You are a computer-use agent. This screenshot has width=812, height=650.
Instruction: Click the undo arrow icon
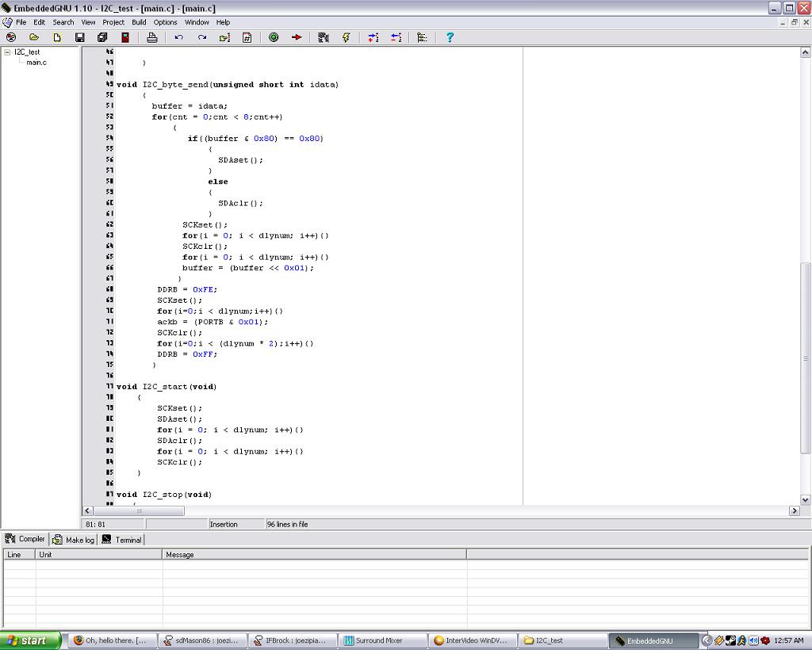pos(179,37)
